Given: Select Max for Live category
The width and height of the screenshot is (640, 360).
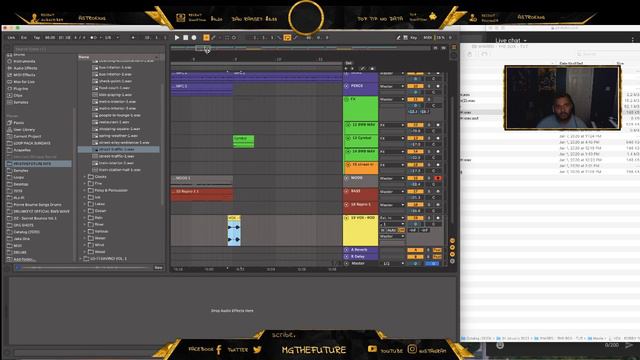Looking at the screenshot, I should 24,82.
